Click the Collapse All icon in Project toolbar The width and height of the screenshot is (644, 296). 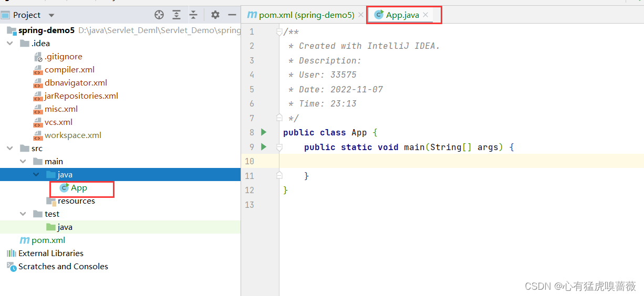[193, 15]
